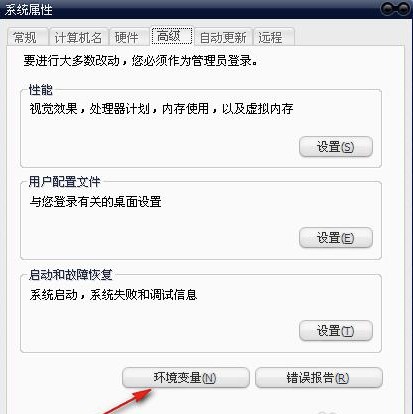Click the 性能 group label
Image resolution: width=413 pixels, height=414 pixels.
[41, 90]
